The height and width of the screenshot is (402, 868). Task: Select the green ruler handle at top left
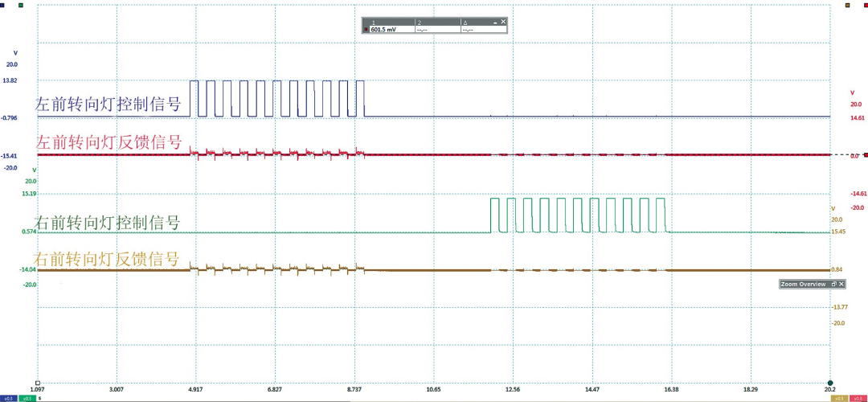(x=21, y=5)
